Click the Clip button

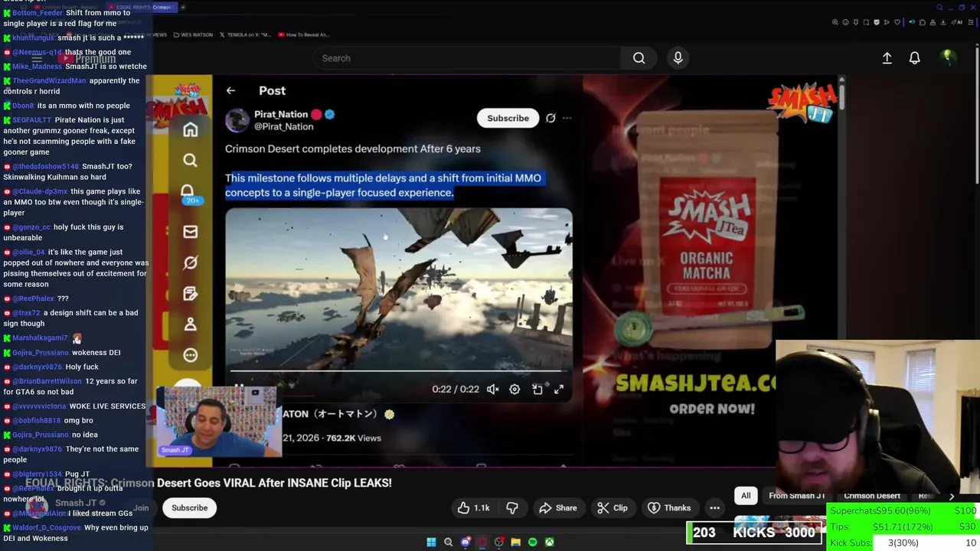coord(612,508)
